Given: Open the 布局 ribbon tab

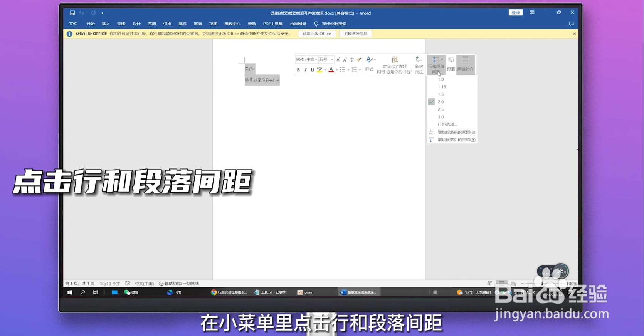Looking at the screenshot, I should 152,24.
